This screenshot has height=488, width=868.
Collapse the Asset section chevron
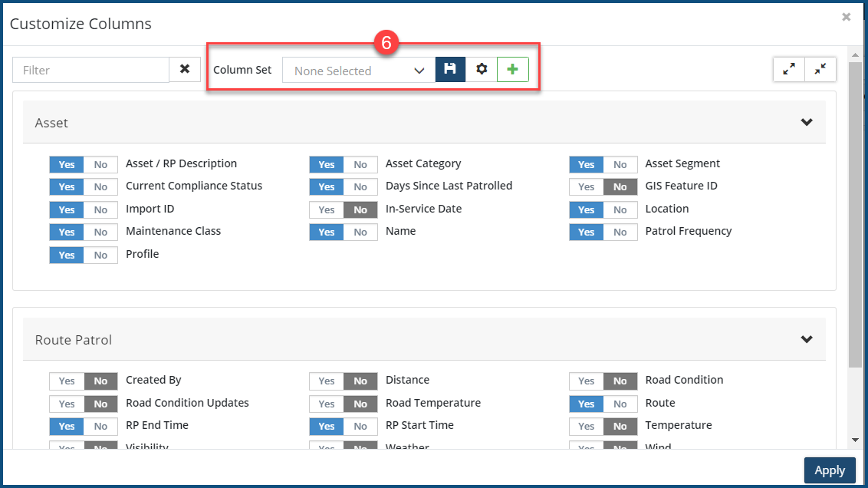(x=807, y=122)
